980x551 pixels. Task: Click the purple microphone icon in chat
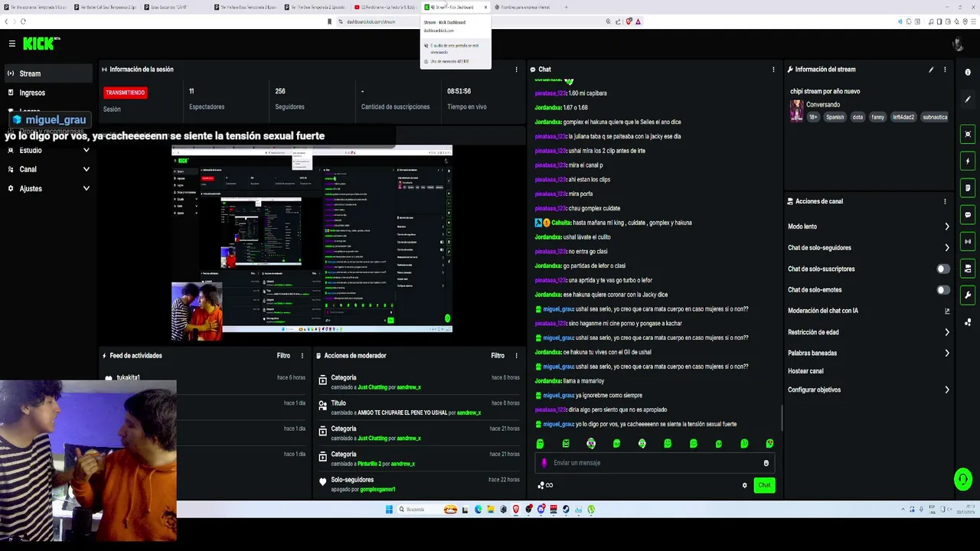click(x=544, y=463)
